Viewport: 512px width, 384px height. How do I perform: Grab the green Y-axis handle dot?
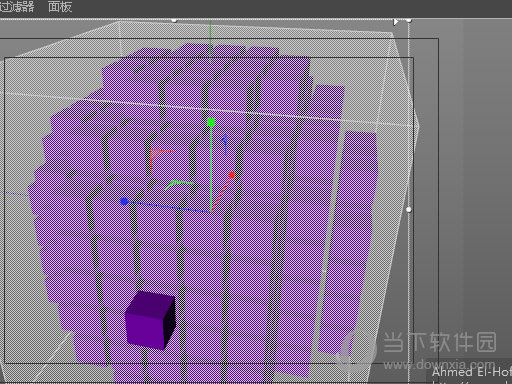tap(211, 123)
